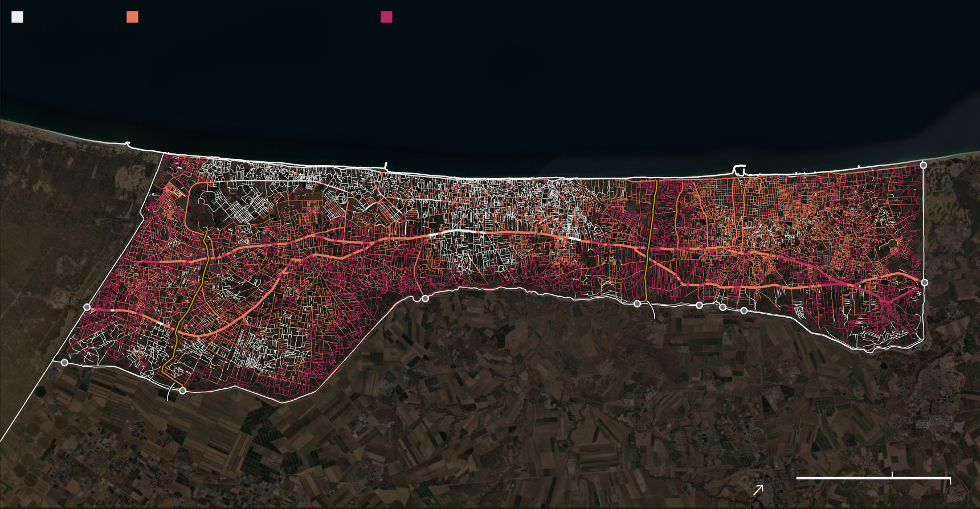Click the middle circle in the three-marker cluster
This screenshot has width=980, height=509.
click(722, 307)
